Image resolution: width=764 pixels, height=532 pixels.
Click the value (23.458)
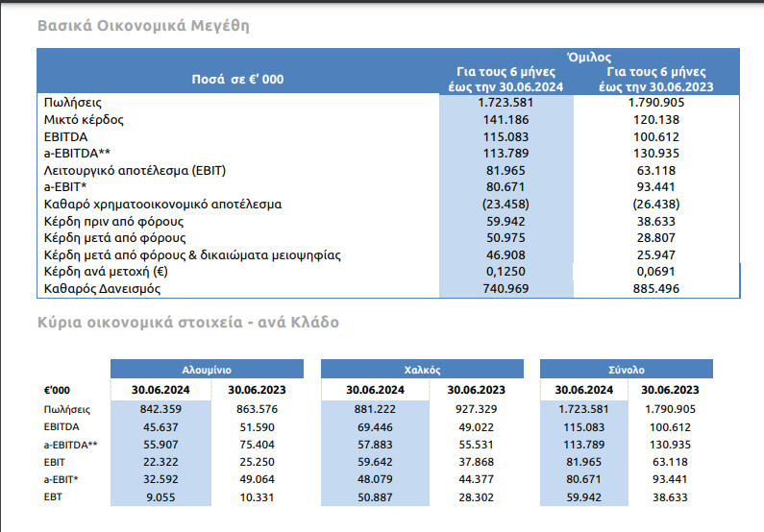(x=505, y=205)
